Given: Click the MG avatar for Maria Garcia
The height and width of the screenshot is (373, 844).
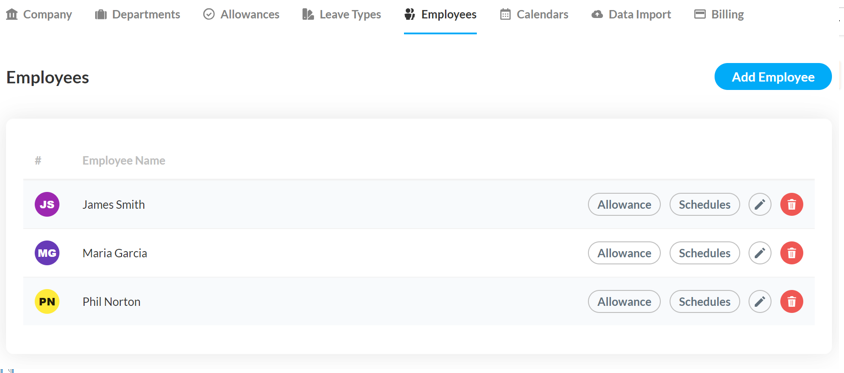Looking at the screenshot, I should (47, 253).
